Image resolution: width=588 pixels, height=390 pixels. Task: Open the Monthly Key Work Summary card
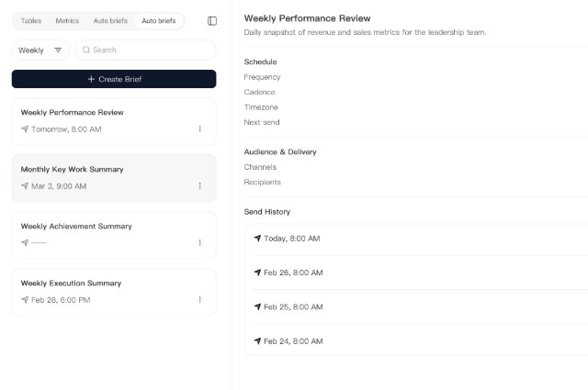click(114, 178)
